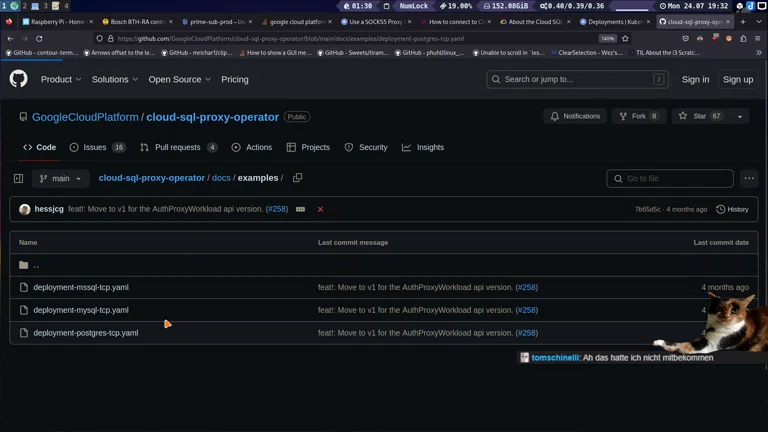Switch to the Issues tab
Image resolution: width=768 pixels, height=432 pixels.
(x=97, y=147)
